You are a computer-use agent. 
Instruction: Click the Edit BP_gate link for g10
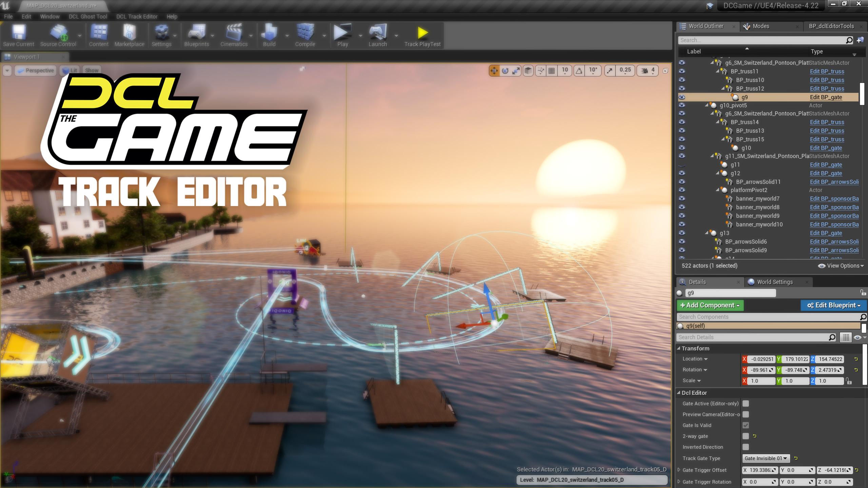tap(826, 148)
